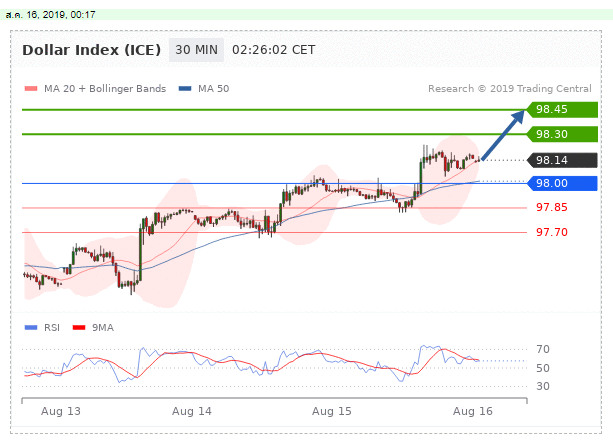The image size is (613, 447).
Task: Click the 97.85 support level label
Action: tap(552, 207)
